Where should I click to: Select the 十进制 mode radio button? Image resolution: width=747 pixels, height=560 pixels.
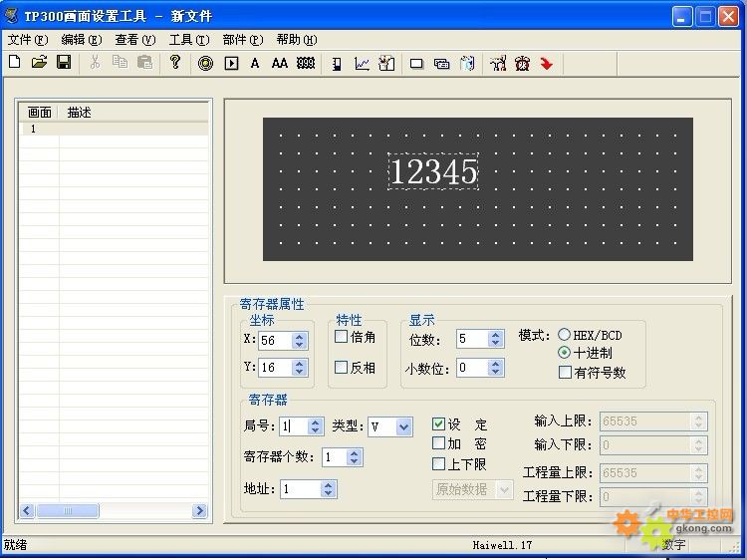click(564, 353)
